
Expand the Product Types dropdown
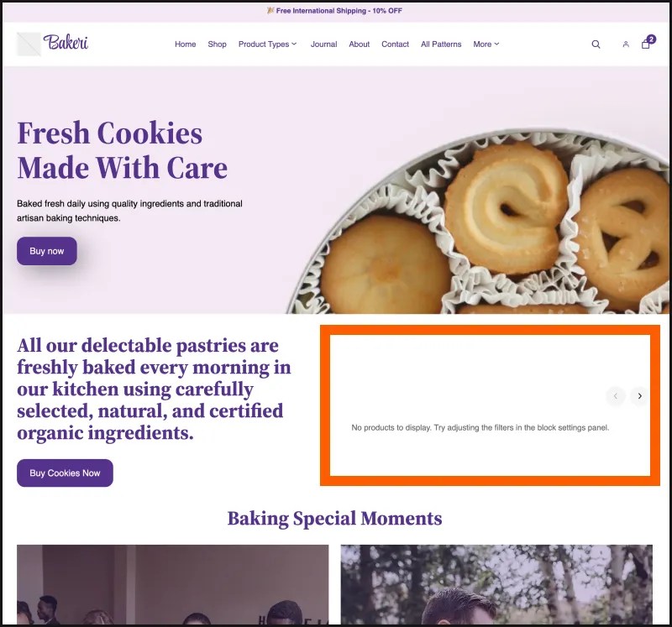[x=267, y=44]
